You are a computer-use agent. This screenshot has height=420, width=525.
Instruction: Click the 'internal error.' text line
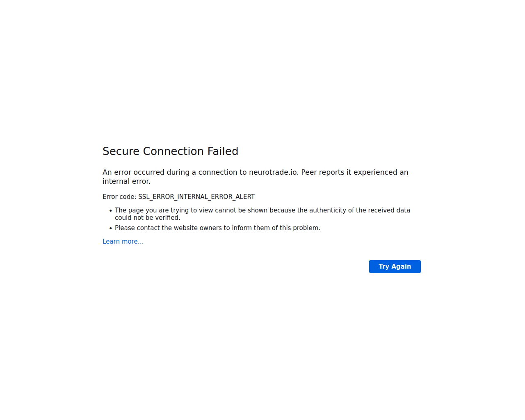coord(126,181)
